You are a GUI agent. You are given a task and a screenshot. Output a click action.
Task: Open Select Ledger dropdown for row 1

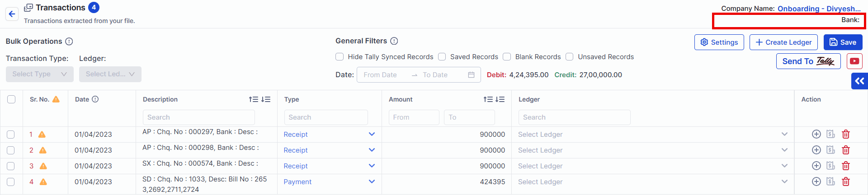click(x=653, y=135)
